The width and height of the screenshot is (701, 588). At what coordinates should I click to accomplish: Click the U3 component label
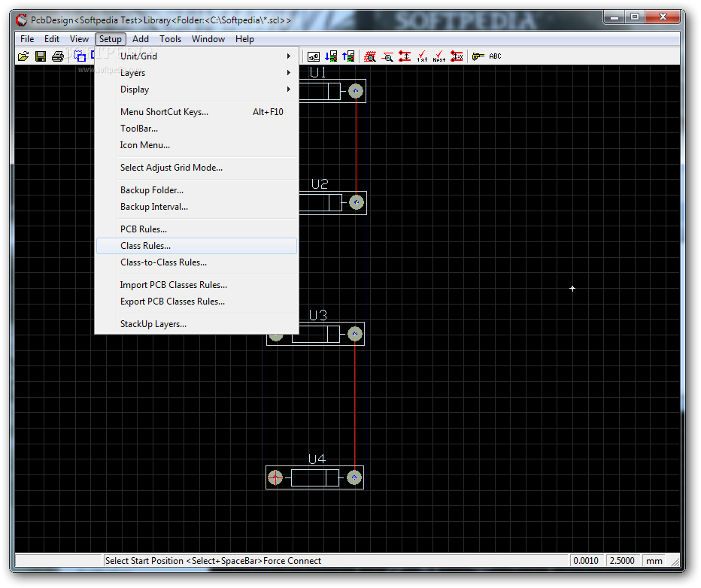click(x=318, y=316)
